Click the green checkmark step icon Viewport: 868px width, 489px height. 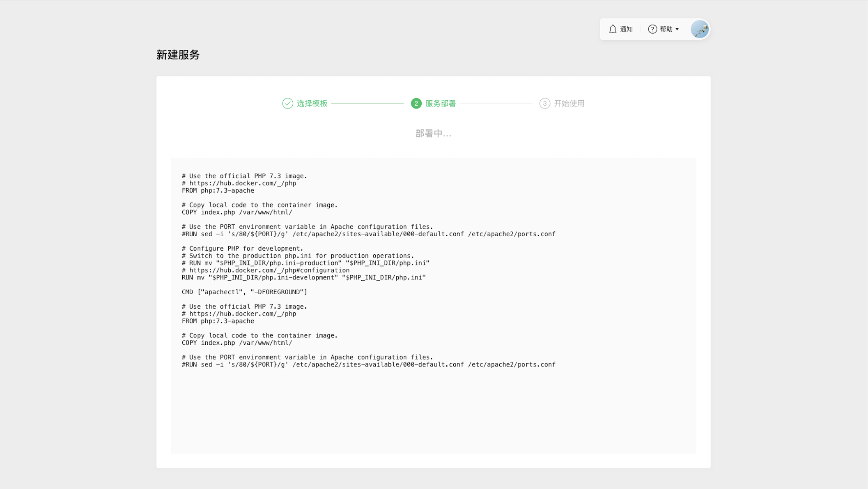287,104
